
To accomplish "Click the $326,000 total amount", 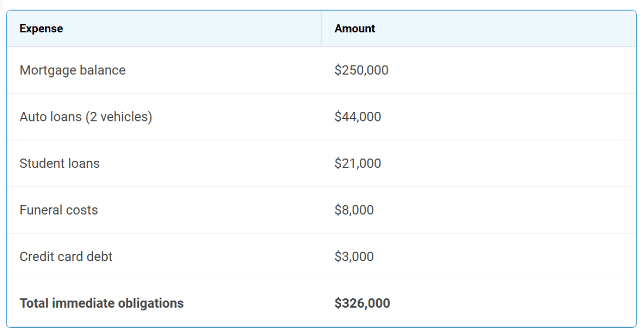I will tap(362, 303).
